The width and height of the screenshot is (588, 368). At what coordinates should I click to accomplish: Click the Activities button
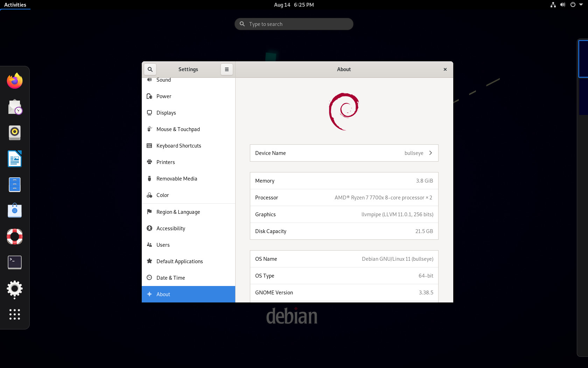(15, 5)
